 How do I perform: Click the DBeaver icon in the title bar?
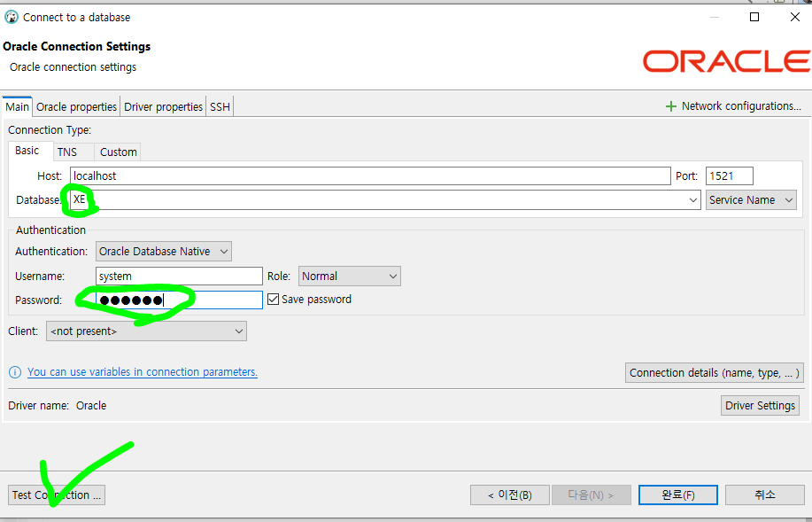[x=11, y=17]
